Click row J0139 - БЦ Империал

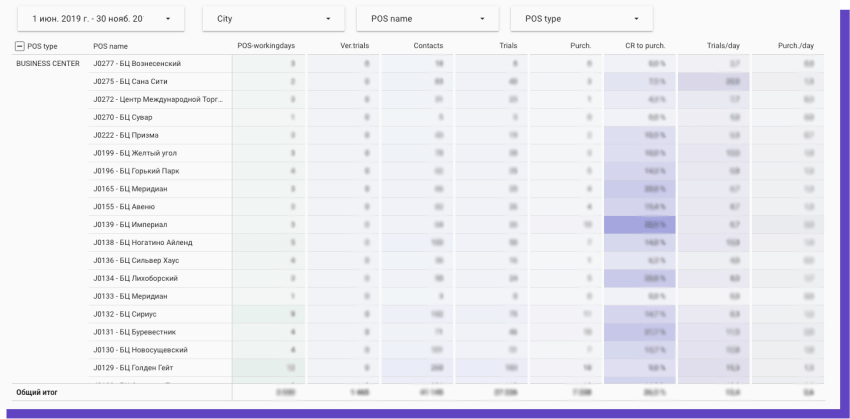tap(131, 224)
